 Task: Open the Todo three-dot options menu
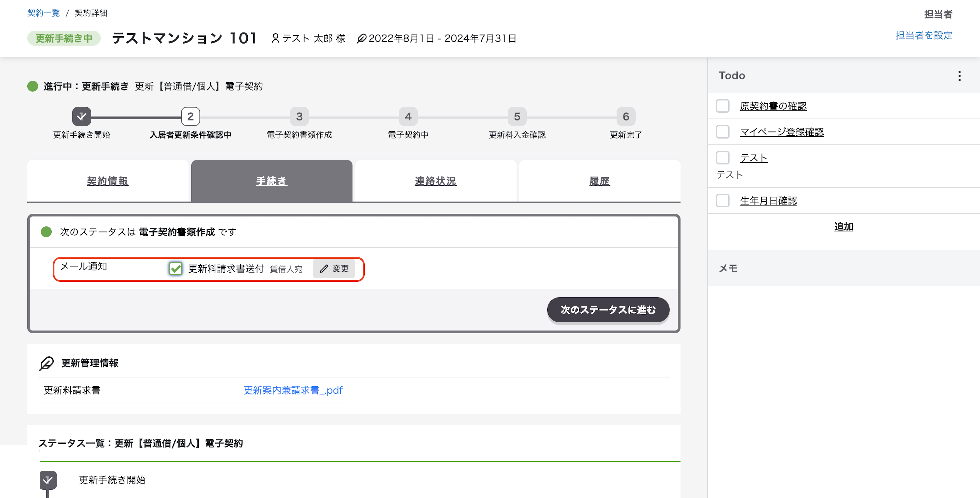click(959, 76)
